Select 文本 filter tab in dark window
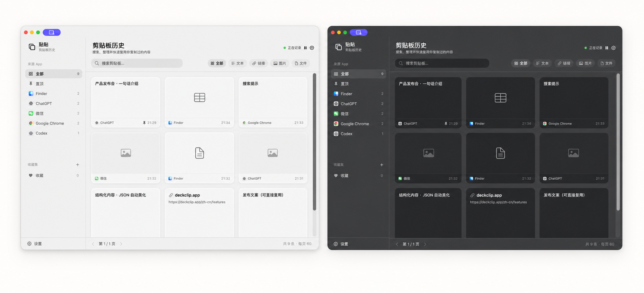Viewport: 644px width, 293px height. coord(542,63)
